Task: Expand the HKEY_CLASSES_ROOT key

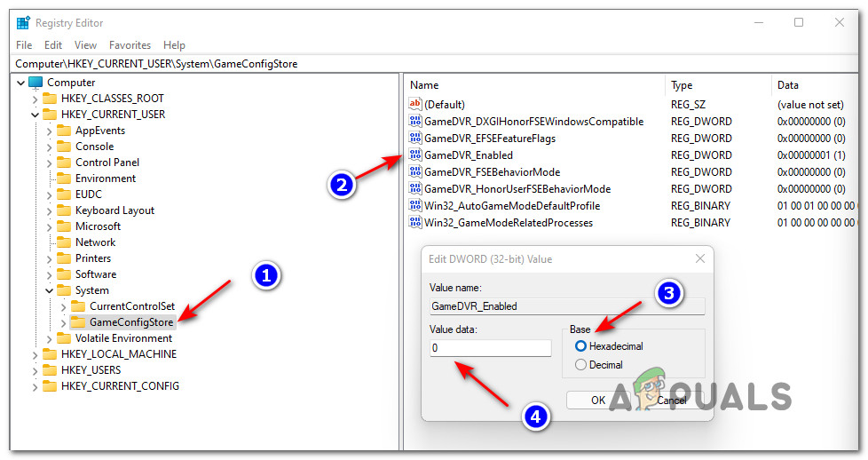Action: tap(35, 99)
